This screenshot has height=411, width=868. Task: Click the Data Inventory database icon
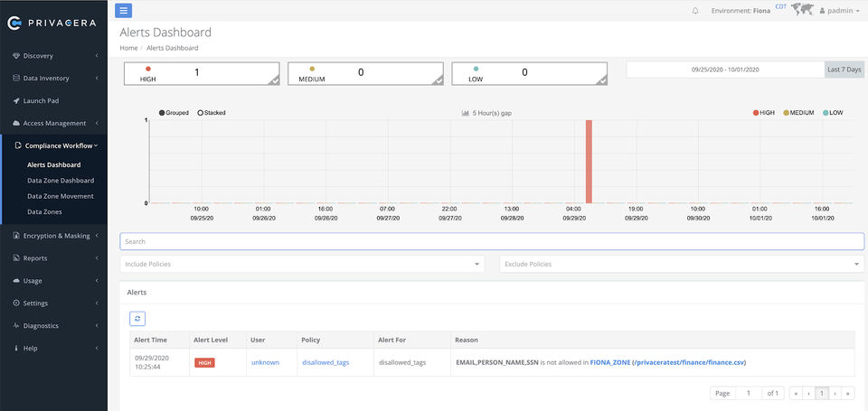pyautogui.click(x=16, y=78)
